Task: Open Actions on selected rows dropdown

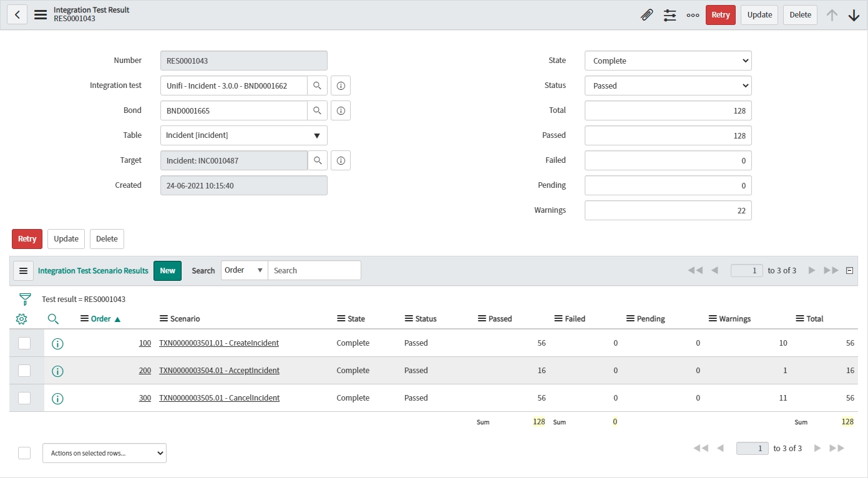Action: click(x=104, y=453)
